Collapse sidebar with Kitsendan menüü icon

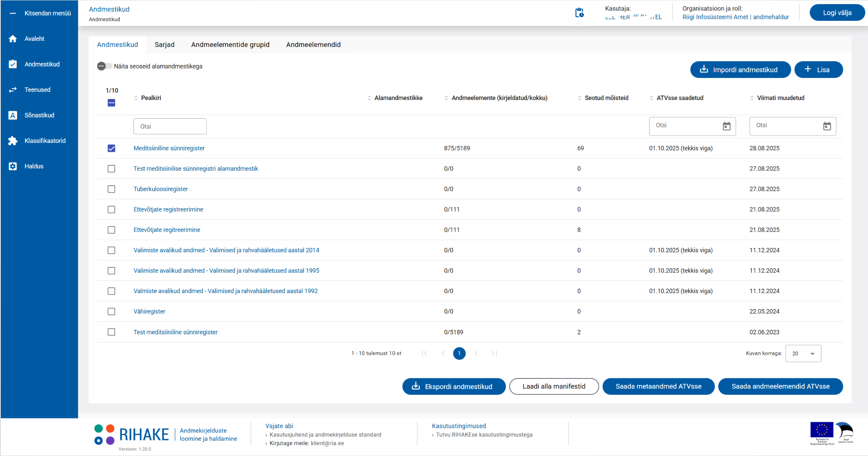[x=13, y=13]
